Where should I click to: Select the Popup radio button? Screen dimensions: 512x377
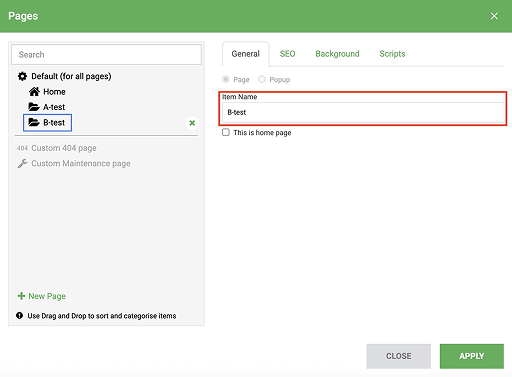[262, 79]
